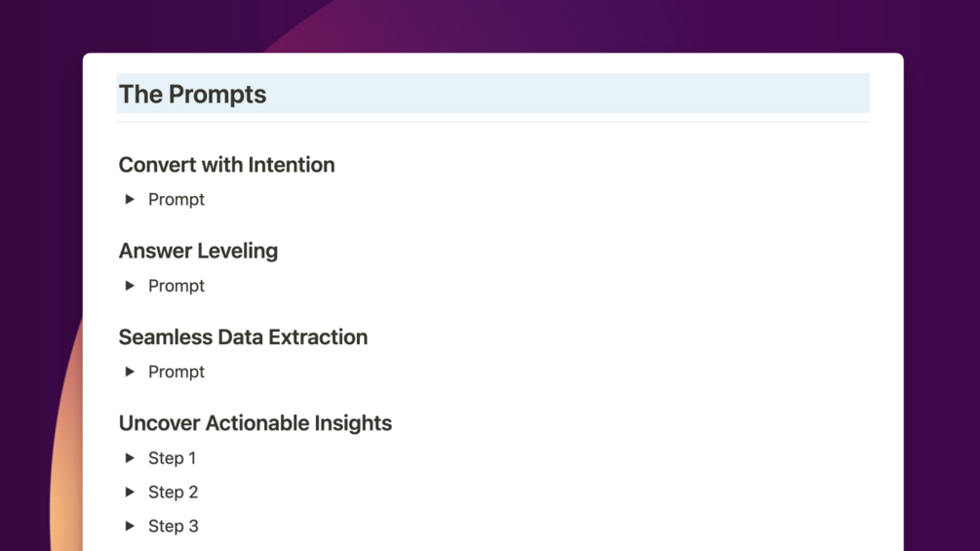Screen dimensions: 980x551
Task: Click the Prompt text under Answer Leveling
Action: [176, 286]
